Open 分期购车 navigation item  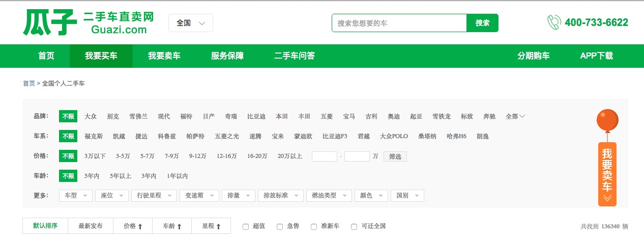tap(534, 56)
